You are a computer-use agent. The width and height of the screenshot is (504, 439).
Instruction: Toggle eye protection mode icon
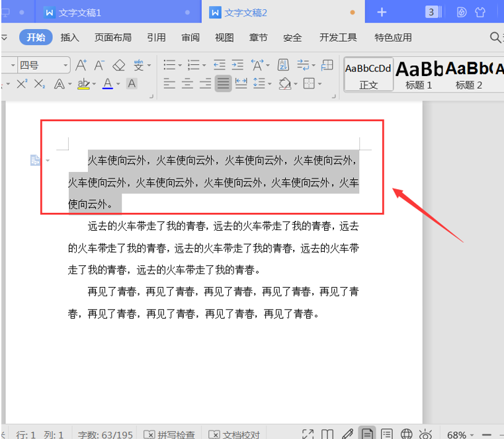[x=425, y=434]
